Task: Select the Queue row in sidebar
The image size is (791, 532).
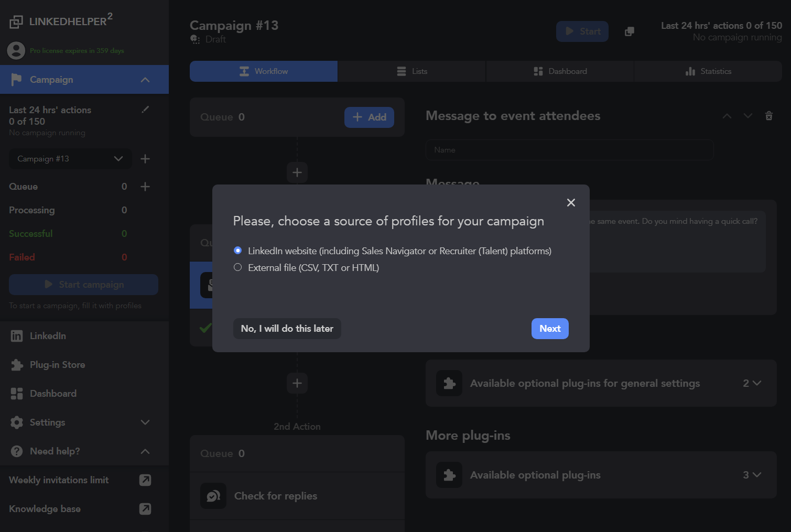Action: (68, 187)
